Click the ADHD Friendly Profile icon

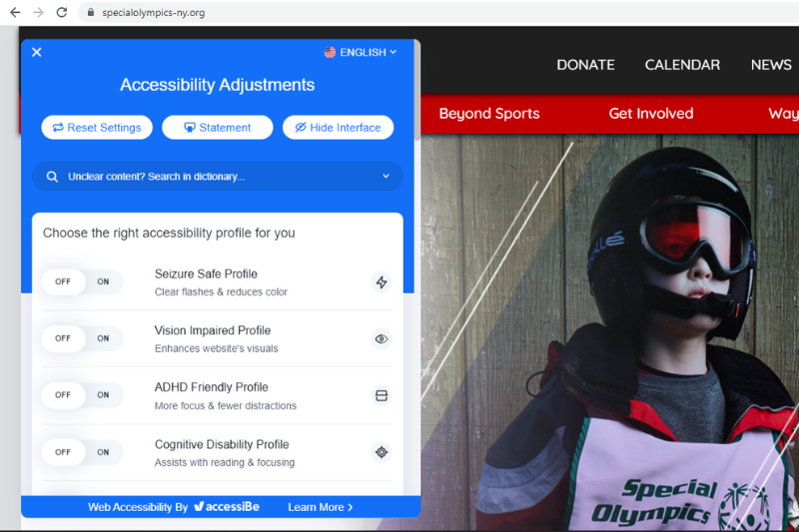tap(381, 396)
